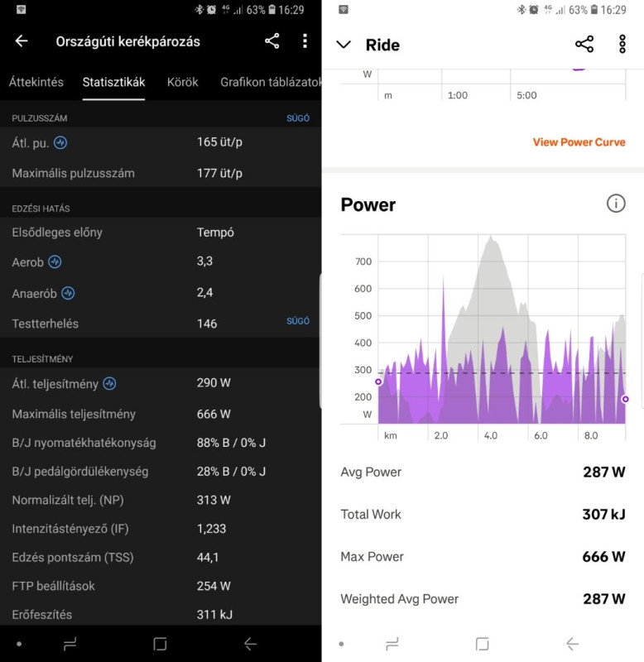Tap the dot at left navigation bar start
Image resolution: width=644 pixels, height=662 pixels.
point(19,644)
